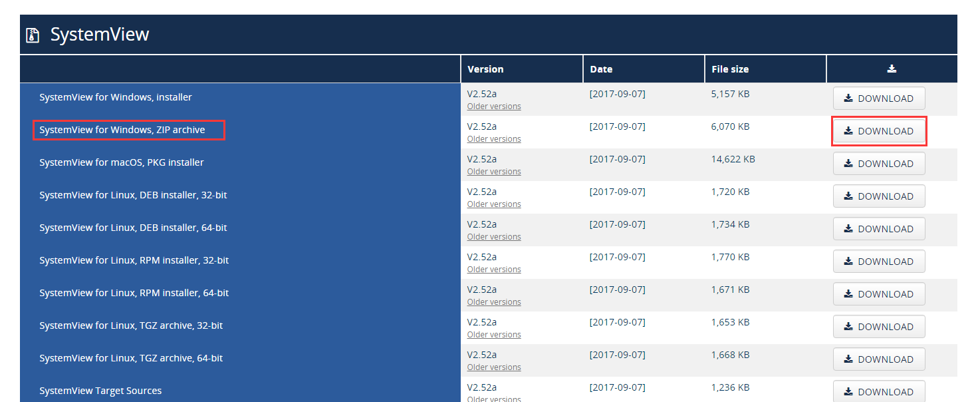The image size is (980, 402).
Task: Select the SystemView for macOS, PKG installer row label
Action: (x=122, y=162)
